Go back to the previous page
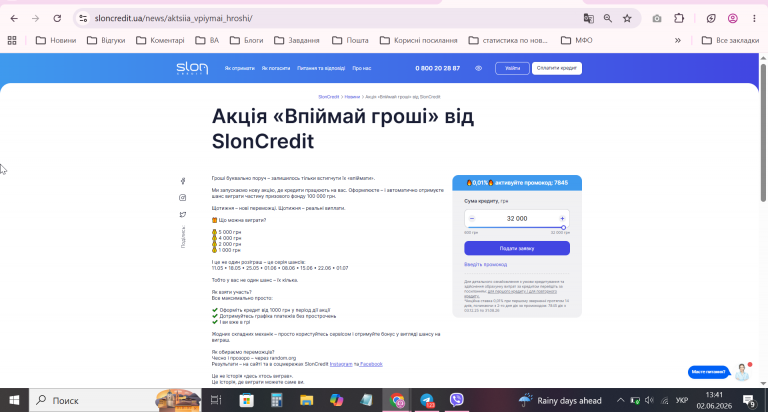Image resolution: width=768 pixels, height=412 pixels. pos(14,18)
